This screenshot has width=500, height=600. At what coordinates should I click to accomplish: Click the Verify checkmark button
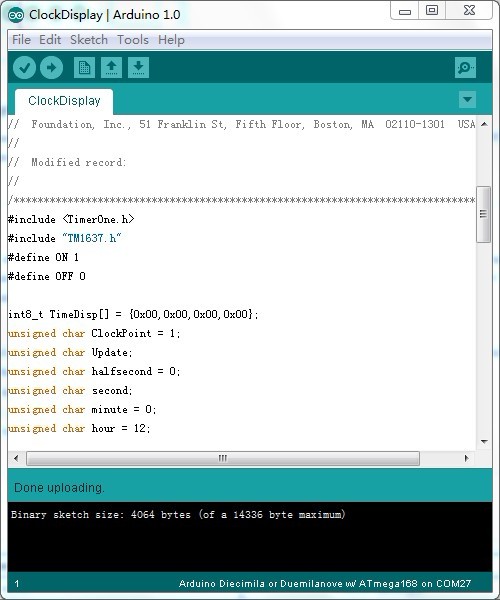(24, 68)
